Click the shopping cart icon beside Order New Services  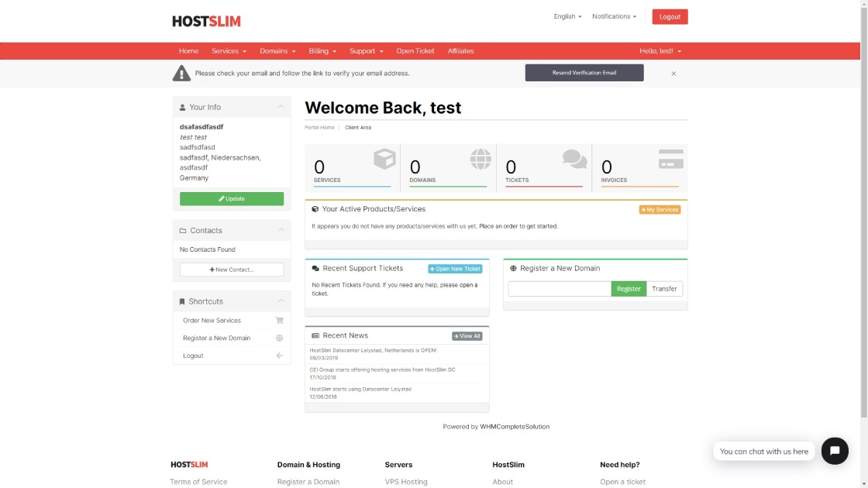(279, 320)
